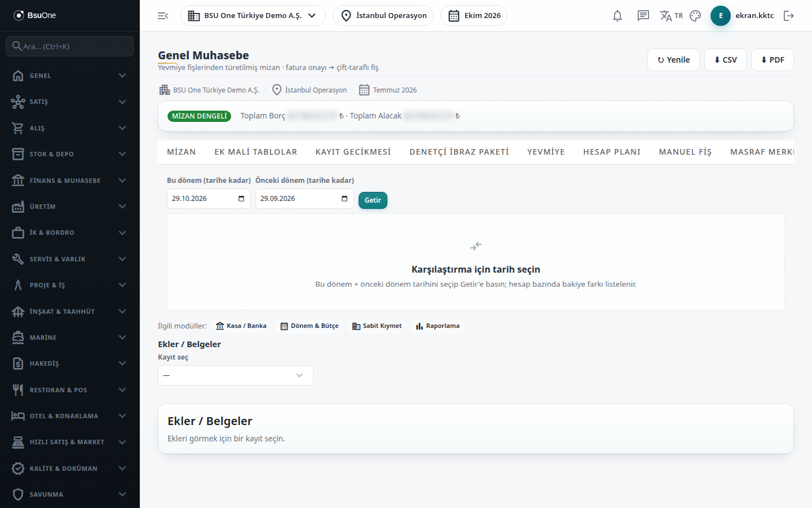Open the Ekim 2026 period selector
The width and height of the screenshot is (812, 508).
click(x=474, y=16)
